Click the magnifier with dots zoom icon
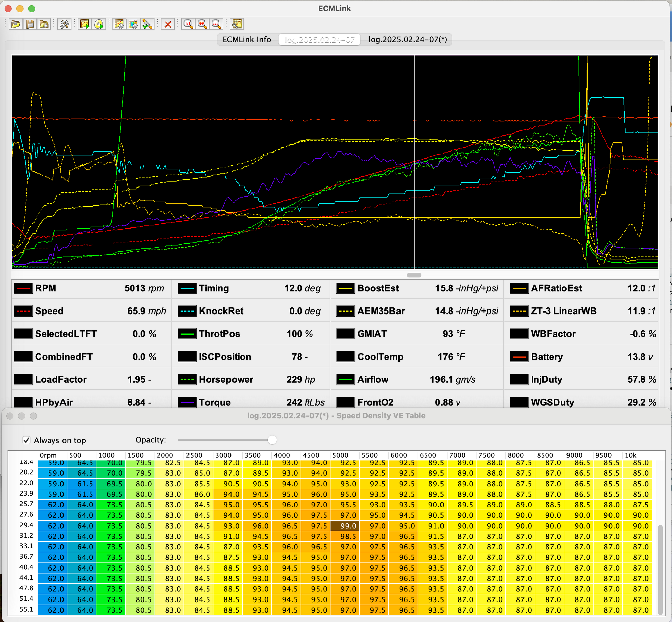 click(216, 24)
